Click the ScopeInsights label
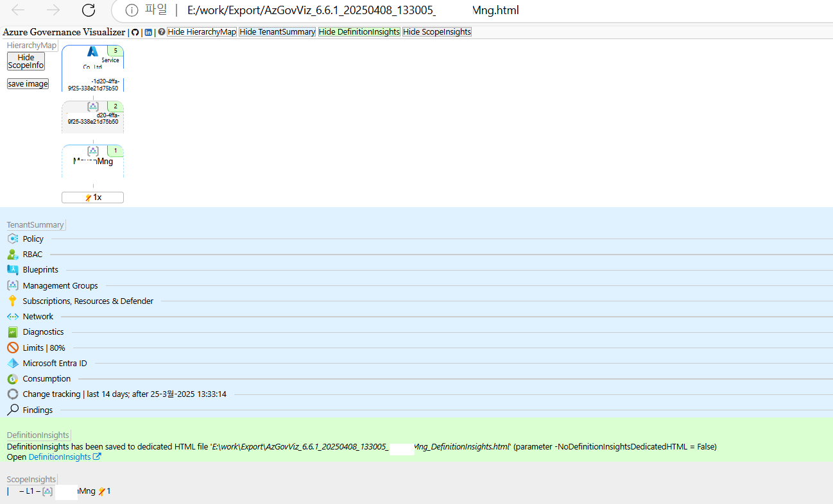Screen dimensions: 833x504 click(x=31, y=480)
